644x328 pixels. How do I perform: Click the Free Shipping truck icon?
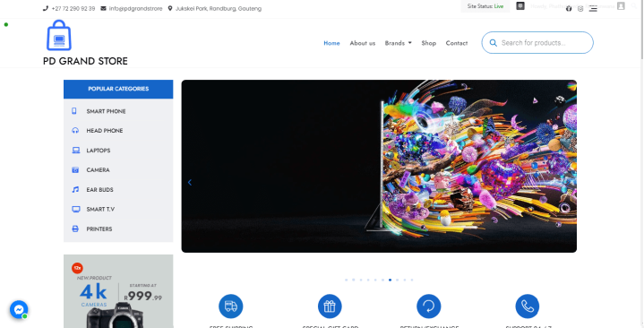click(231, 306)
